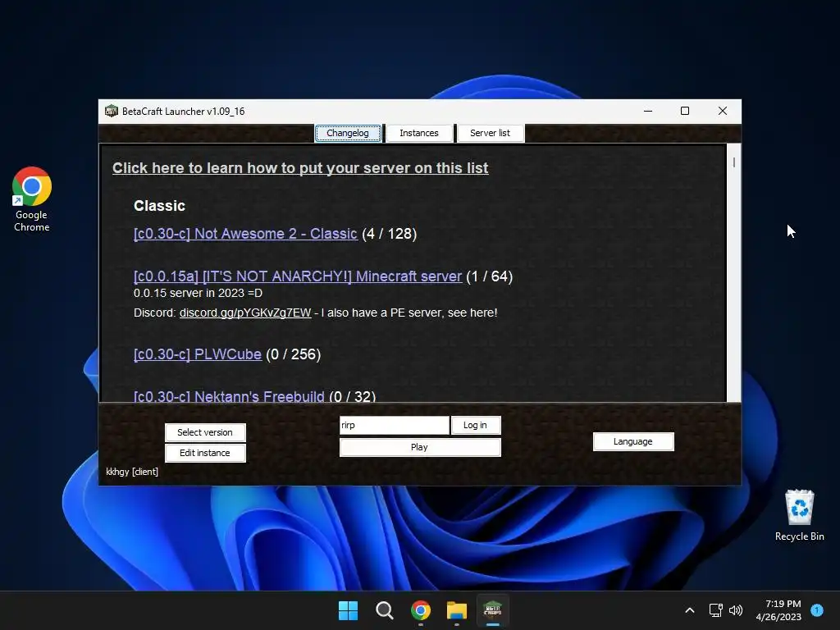Click the '0.0.15 server in 2023 =D' text

pos(198,293)
